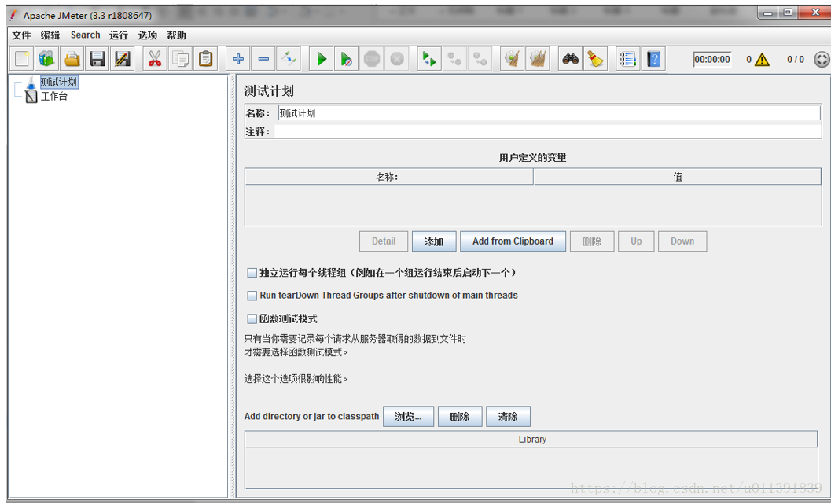Select 工作台 node in tree
Image resolution: width=831 pixels, height=504 pixels.
[x=54, y=97]
